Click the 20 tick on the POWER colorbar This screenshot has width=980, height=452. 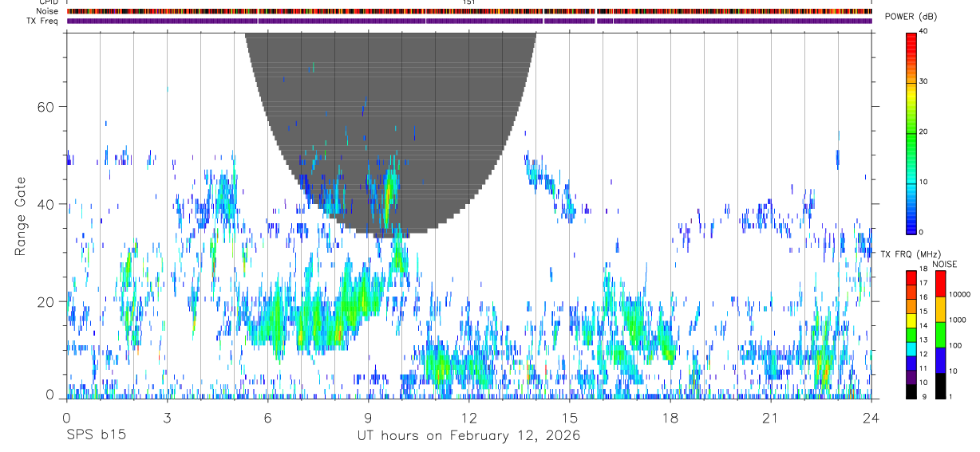923,132
